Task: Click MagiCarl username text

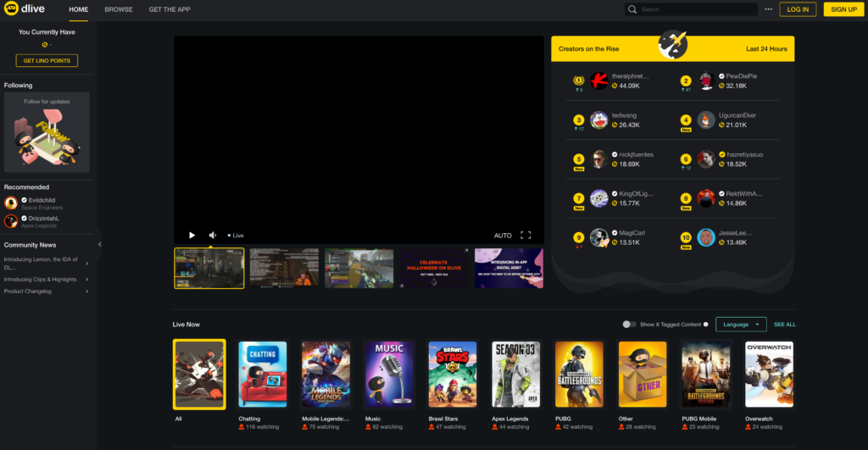Action: 632,233
